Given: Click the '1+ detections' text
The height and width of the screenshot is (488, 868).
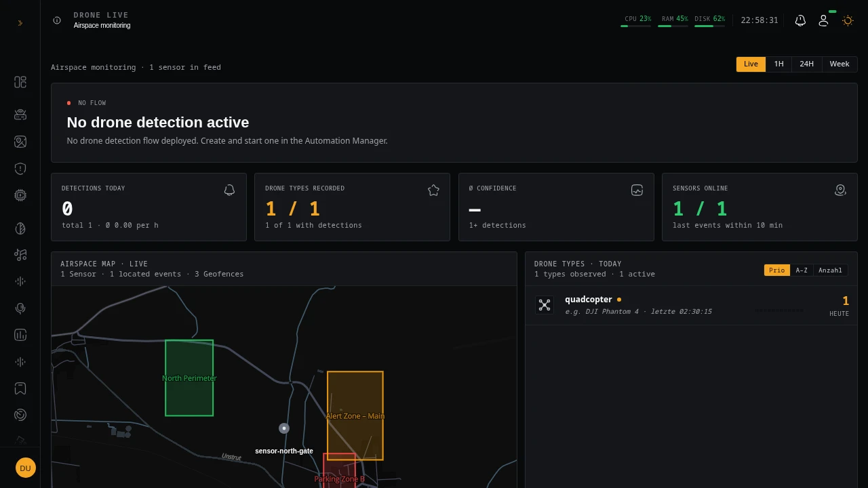Looking at the screenshot, I should point(498,225).
